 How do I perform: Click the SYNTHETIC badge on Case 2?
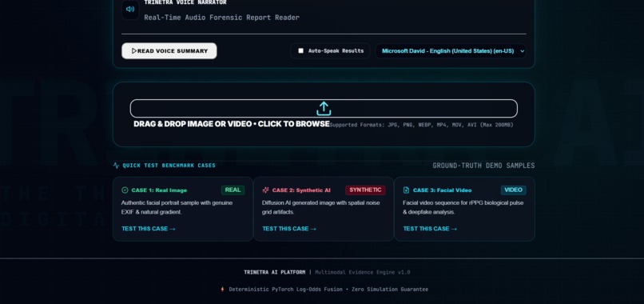[x=365, y=190]
